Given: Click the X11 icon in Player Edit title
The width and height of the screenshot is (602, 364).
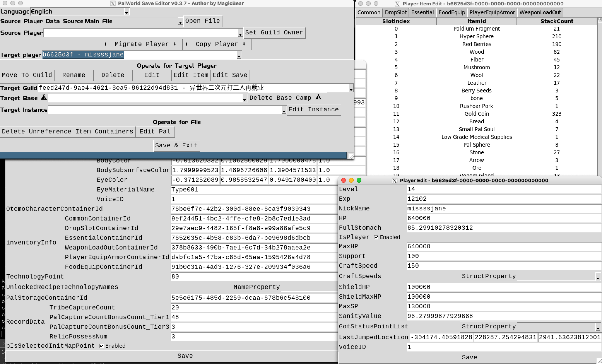Looking at the screenshot, I should click(394, 180).
